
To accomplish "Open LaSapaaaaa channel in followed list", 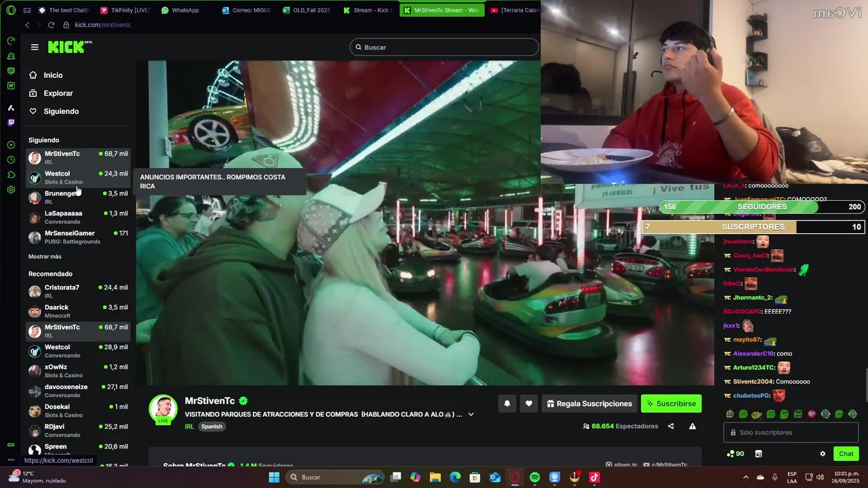I will [x=77, y=217].
